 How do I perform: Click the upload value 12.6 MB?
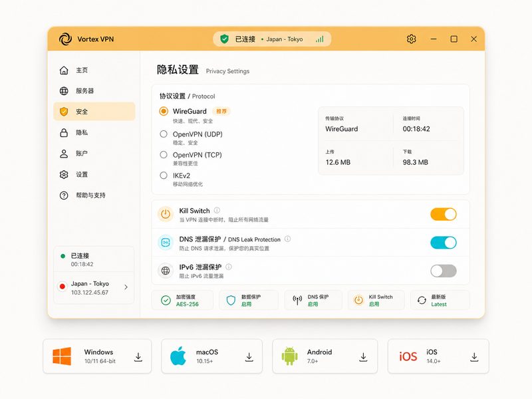click(338, 162)
